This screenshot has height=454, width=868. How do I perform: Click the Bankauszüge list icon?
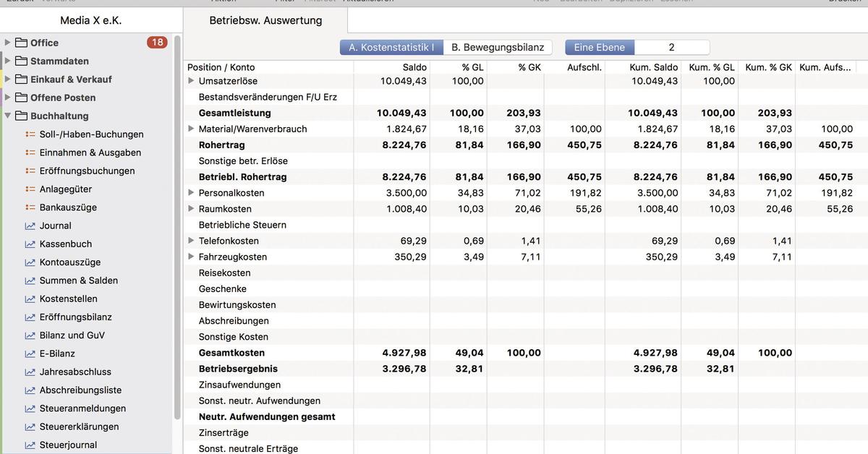pyautogui.click(x=30, y=207)
